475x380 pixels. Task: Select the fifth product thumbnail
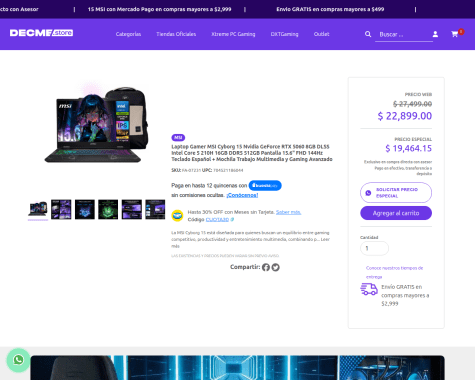point(132,209)
